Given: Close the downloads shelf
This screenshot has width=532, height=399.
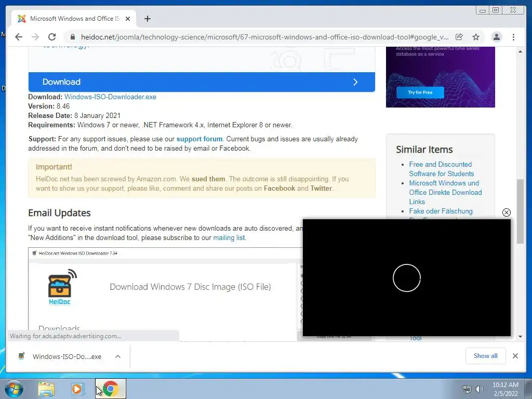Looking at the screenshot, I should coord(515,356).
